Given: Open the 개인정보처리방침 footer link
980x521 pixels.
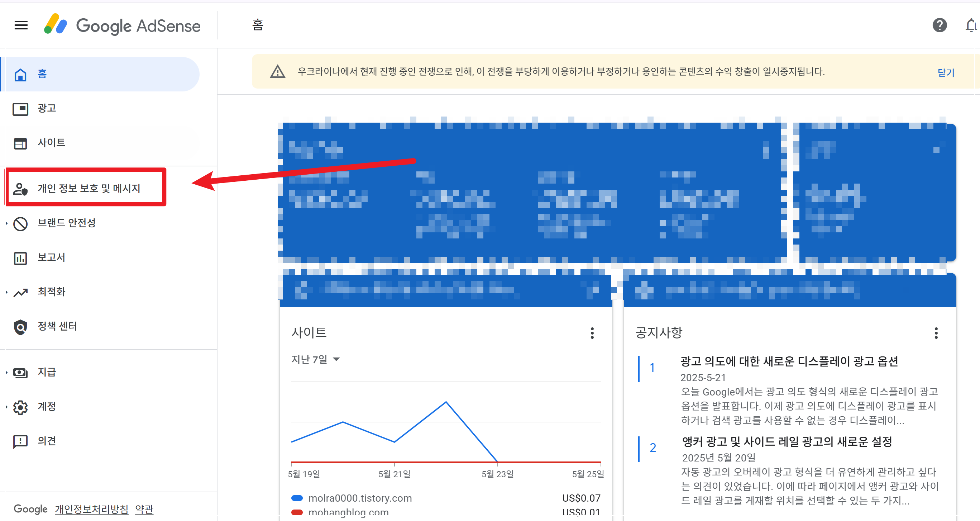Looking at the screenshot, I should pos(91,509).
